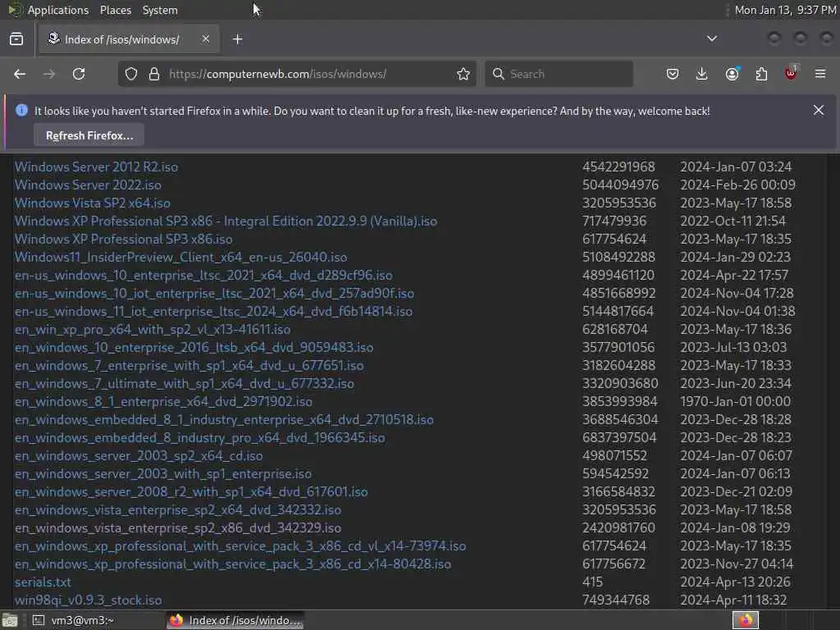Image resolution: width=840 pixels, height=630 pixels.
Task: Click the Refresh Firefox... button
Action: click(89, 135)
